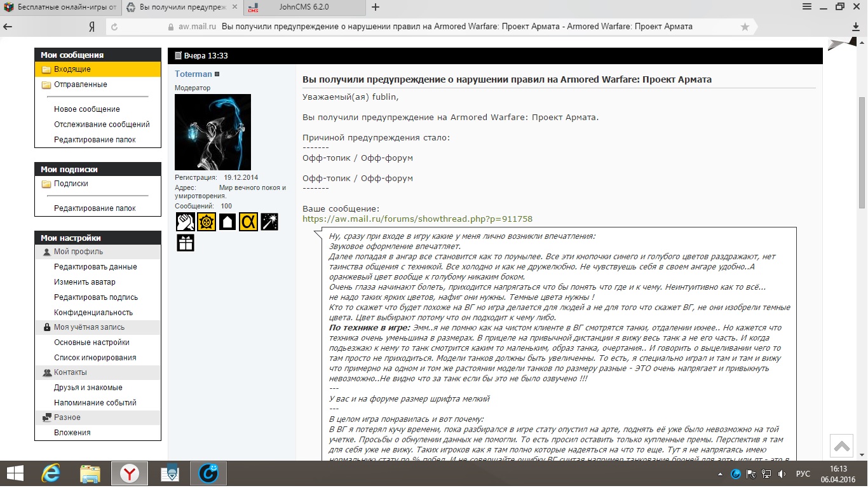Click the folder icon next to Подписки
Image resolution: width=868 pixels, height=488 pixels.
[46, 184]
